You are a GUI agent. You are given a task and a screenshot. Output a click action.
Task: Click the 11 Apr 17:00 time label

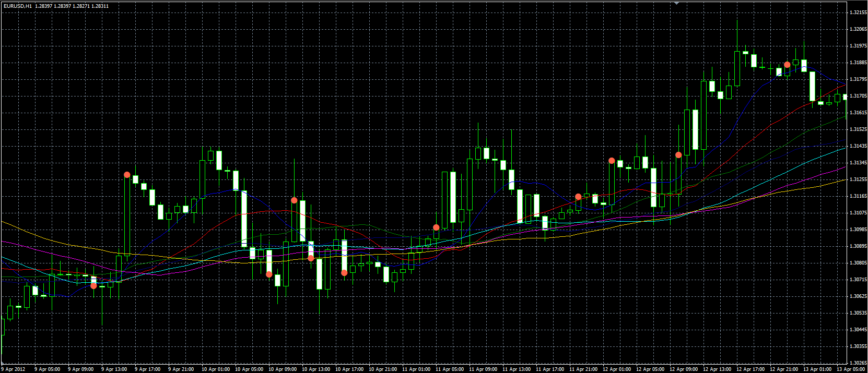tap(550, 369)
